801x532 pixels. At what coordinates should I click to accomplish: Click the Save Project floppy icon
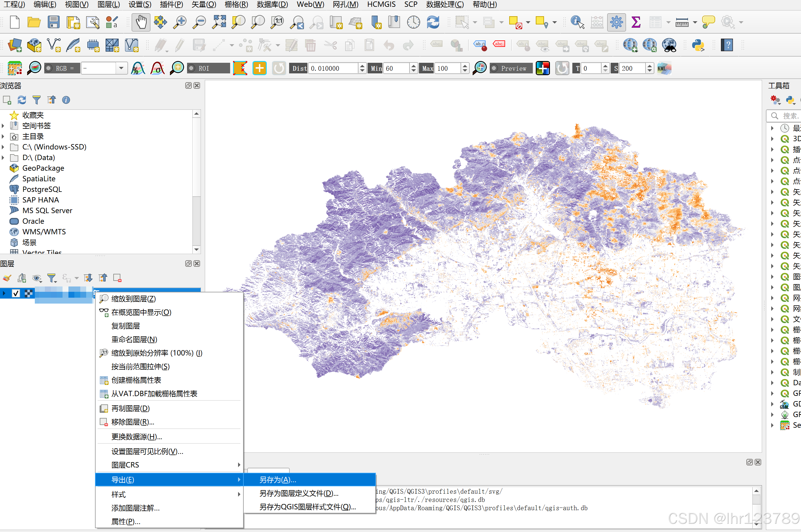53,22
